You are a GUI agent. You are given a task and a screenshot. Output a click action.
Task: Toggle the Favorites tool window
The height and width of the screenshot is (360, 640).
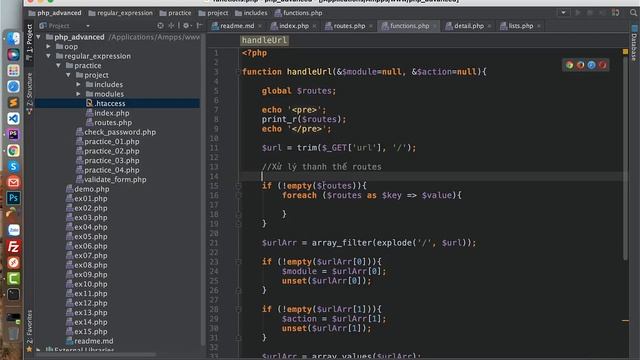point(29,331)
